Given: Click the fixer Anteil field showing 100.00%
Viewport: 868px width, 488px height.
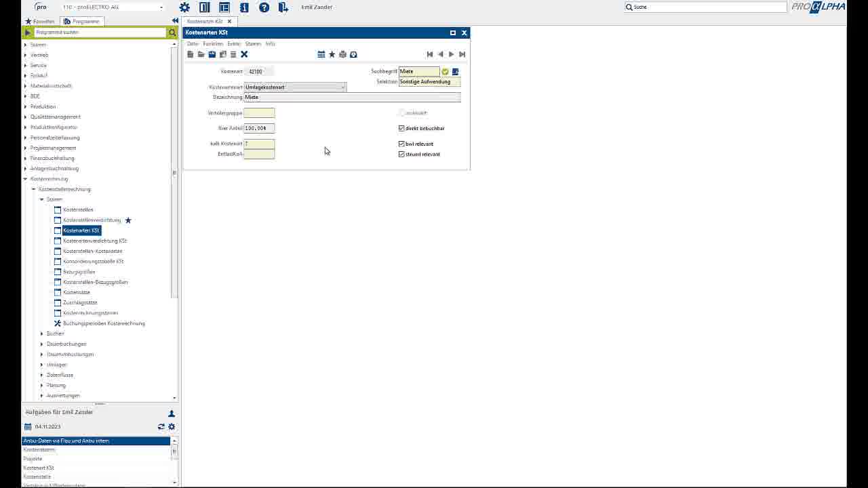Looking at the screenshot, I should pyautogui.click(x=259, y=128).
